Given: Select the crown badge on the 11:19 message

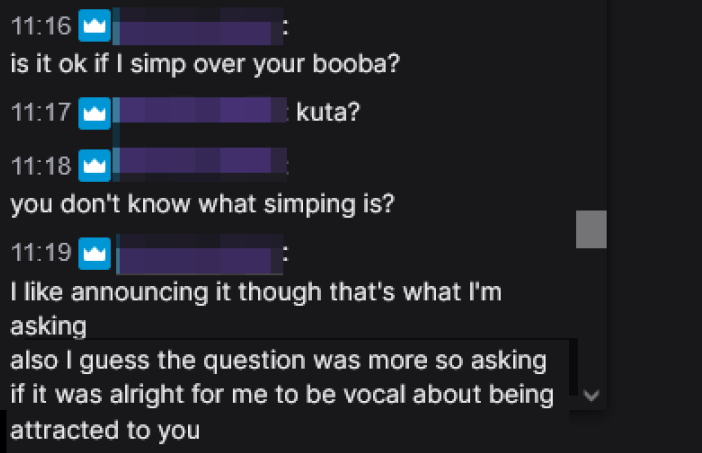Looking at the screenshot, I should tap(94, 254).
